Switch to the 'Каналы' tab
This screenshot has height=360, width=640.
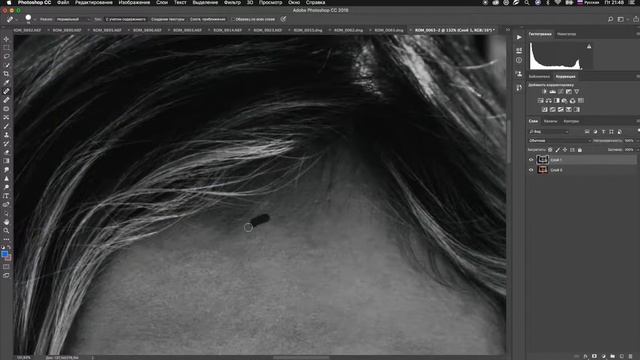coord(550,121)
